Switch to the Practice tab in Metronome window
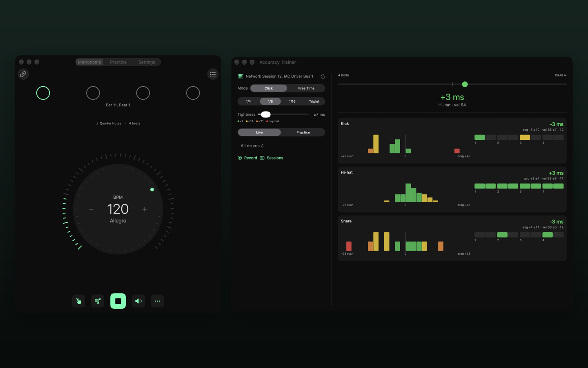 (x=118, y=62)
